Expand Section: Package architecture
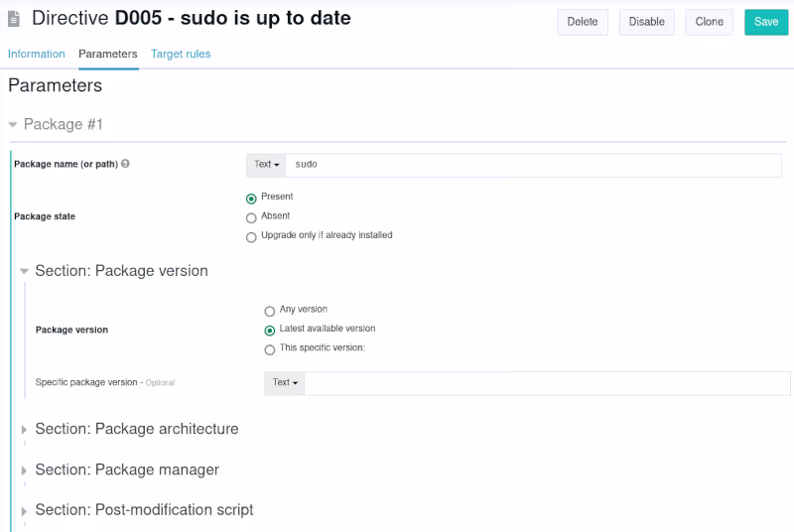 (25, 430)
